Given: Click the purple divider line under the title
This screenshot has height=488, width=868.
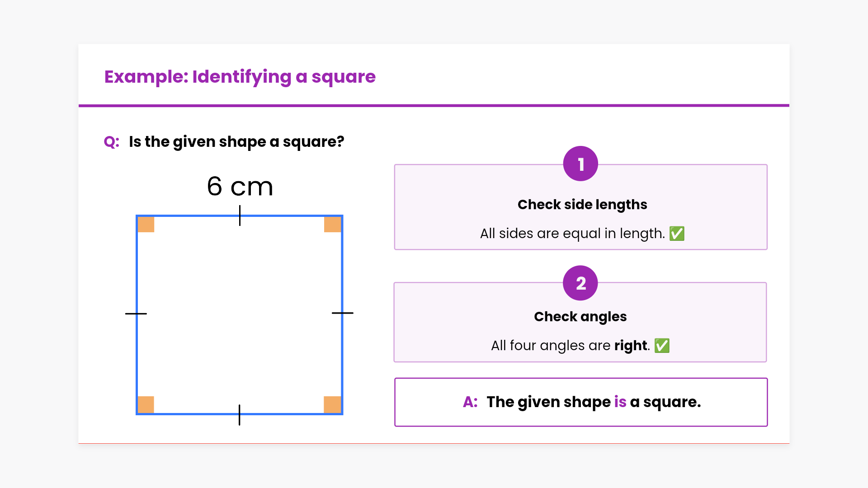Looking at the screenshot, I should 434,106.
